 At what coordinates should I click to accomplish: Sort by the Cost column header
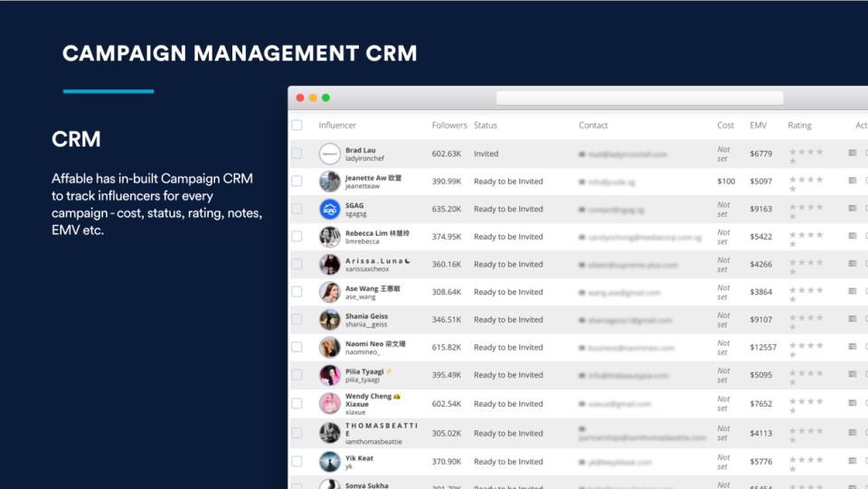click(726, 125)
